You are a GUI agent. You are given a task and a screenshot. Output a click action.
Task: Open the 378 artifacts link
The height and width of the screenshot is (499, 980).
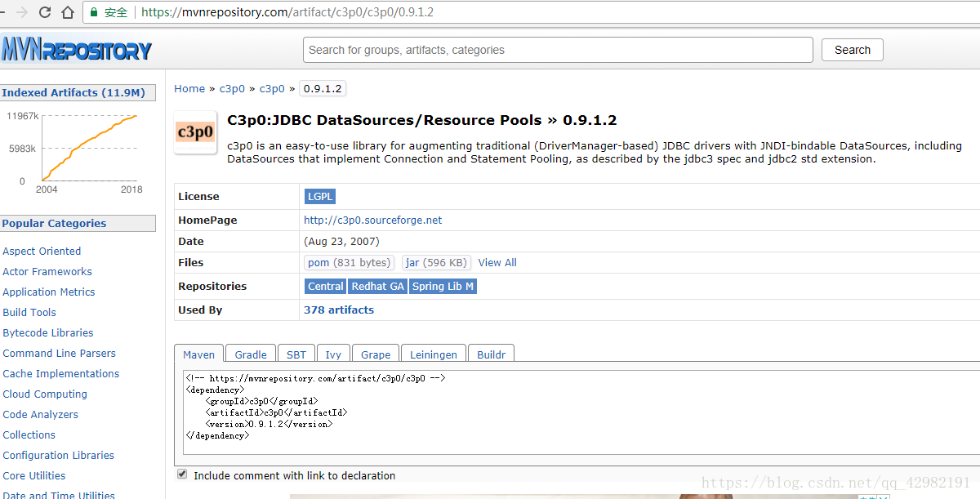339,310
